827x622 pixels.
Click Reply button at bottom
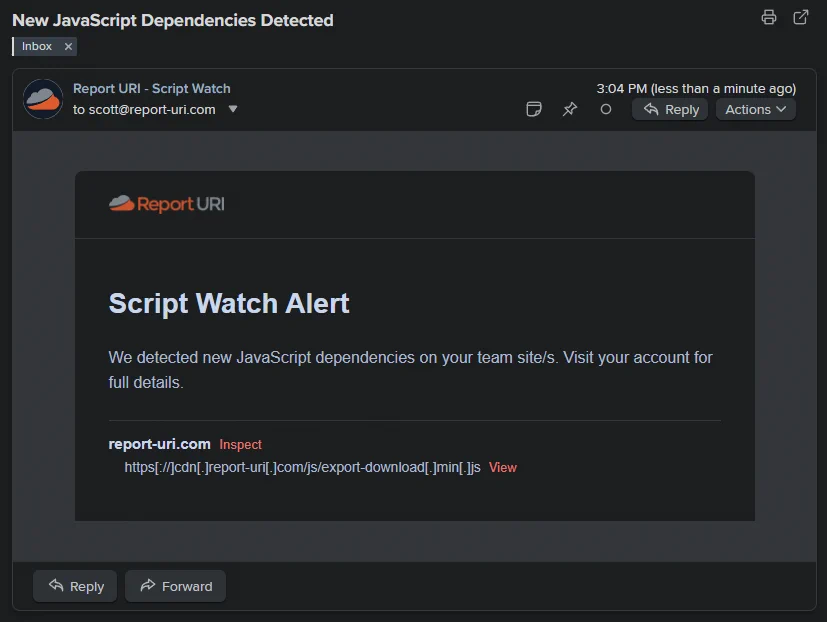coord(75,586)
